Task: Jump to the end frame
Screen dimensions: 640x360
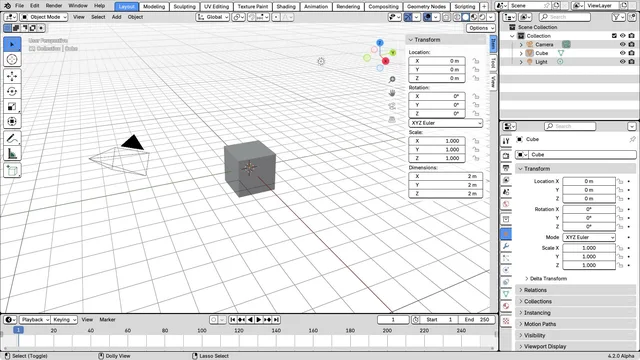Action: (276, 320)
